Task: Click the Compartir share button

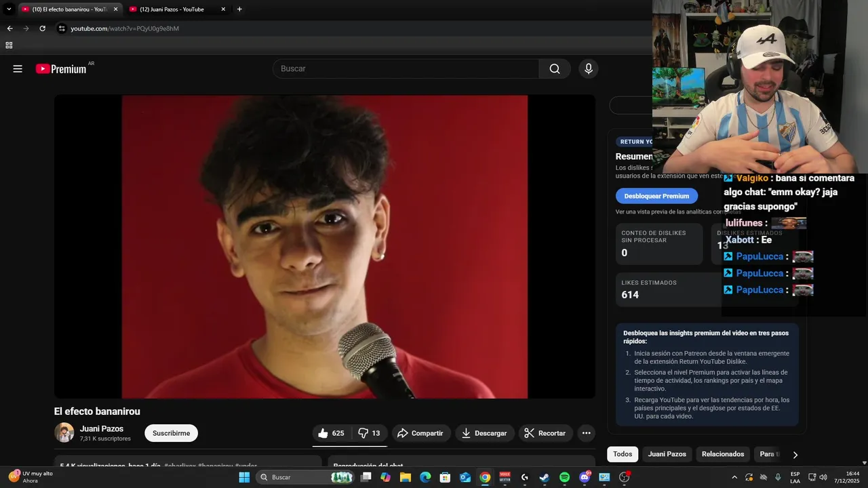Action: pos(421,433)
